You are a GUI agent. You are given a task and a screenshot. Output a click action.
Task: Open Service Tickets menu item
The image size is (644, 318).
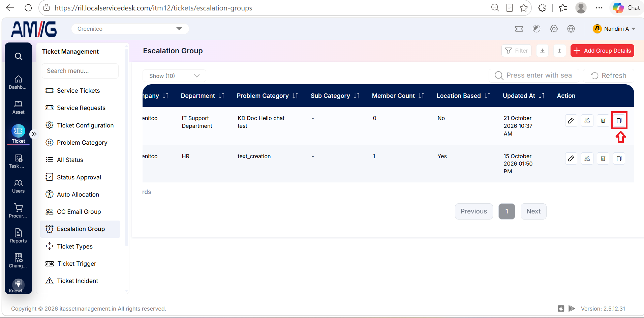tap(80, 91)
